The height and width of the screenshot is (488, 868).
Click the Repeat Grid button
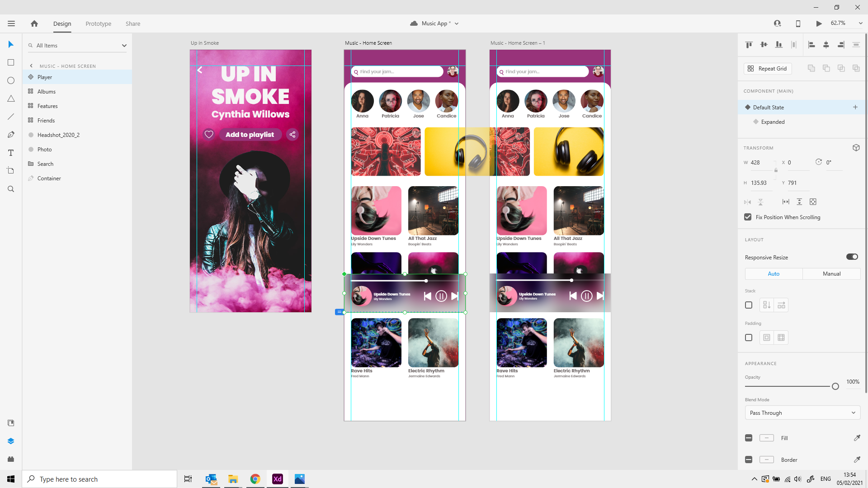click(767, 68)
